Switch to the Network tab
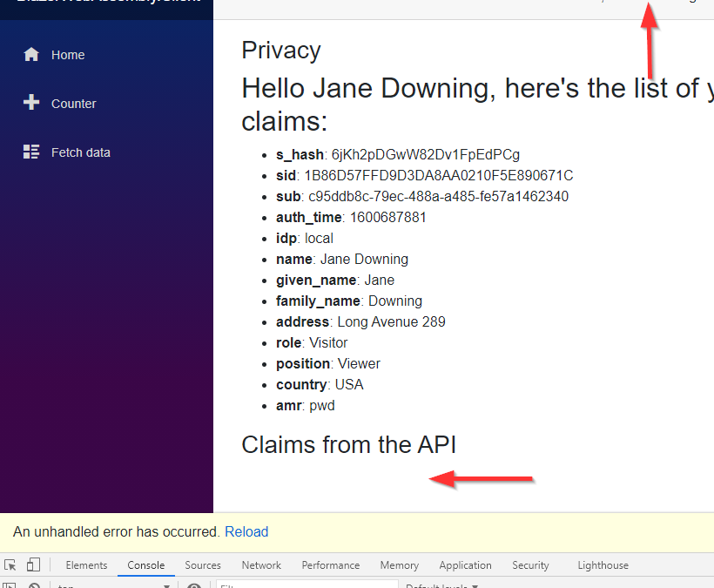 (x=261, y=565)
